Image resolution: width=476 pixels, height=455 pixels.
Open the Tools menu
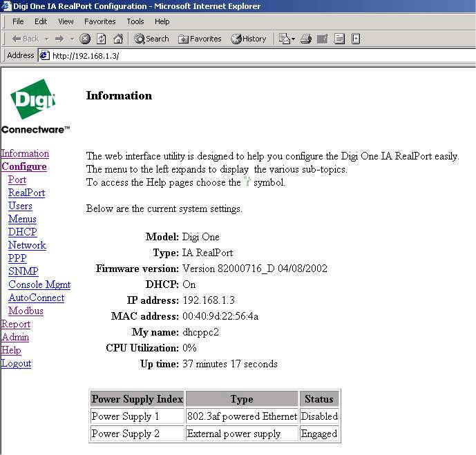point(135,21)
